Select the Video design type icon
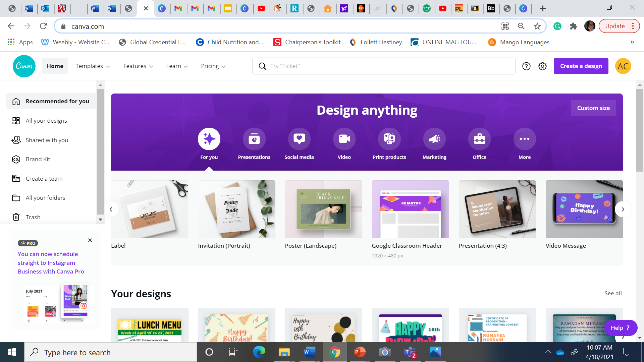This screenshot has height=362, width=644. click(x=344, y=138)
